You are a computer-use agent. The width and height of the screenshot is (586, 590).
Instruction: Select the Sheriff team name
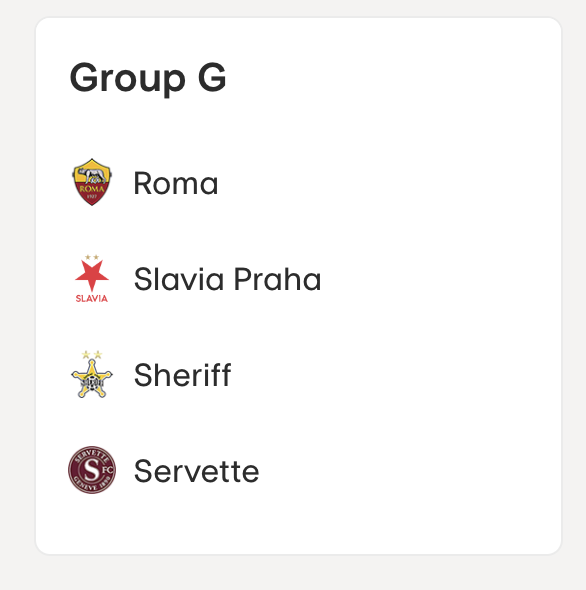(x=183, y=375)
